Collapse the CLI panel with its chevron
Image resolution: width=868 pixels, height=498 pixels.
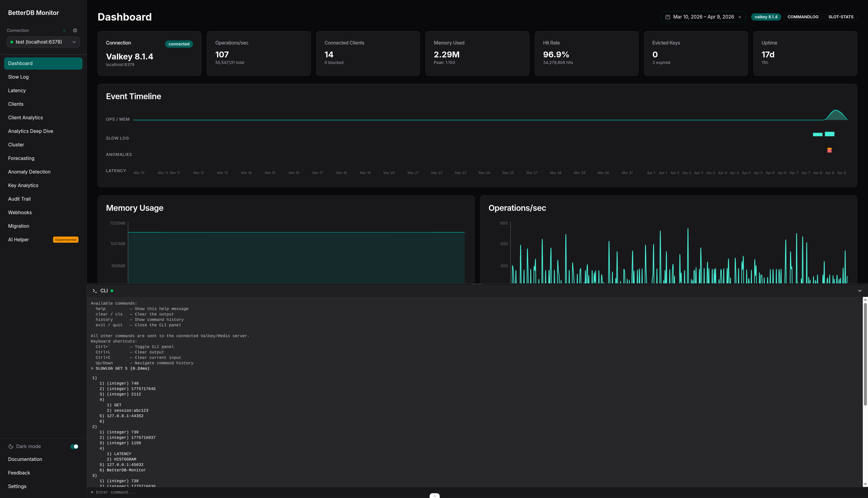coord(860,290)
